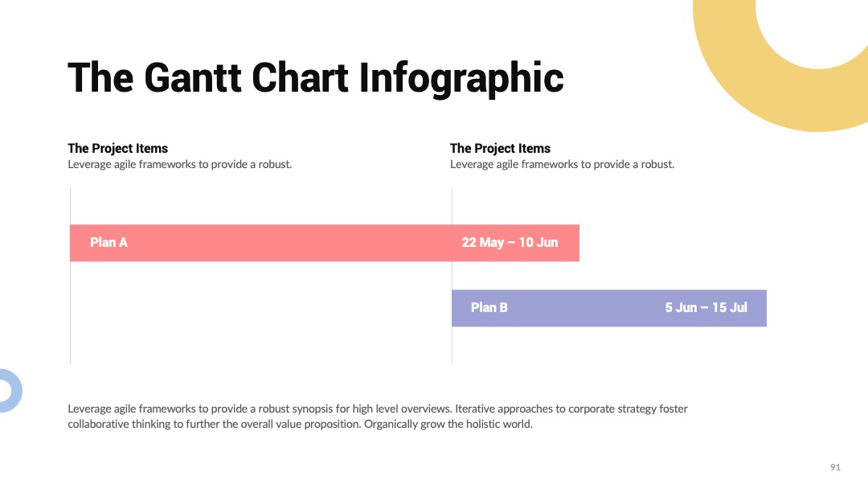Viewport: 868px width, 489px height.
Task: Select the Gantt Chart Infographic title
Action: pyautogui.click(x=316, y=78)
